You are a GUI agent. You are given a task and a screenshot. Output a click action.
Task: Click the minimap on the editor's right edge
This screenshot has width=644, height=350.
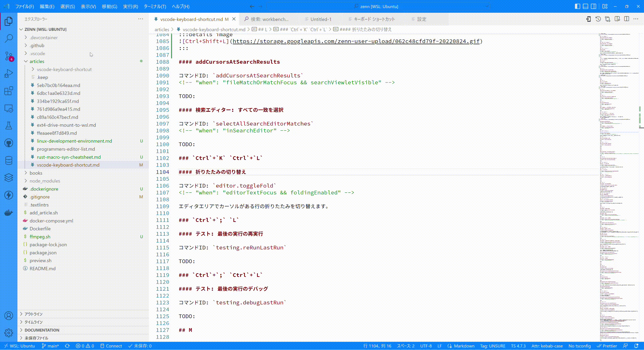pos(619,187)
